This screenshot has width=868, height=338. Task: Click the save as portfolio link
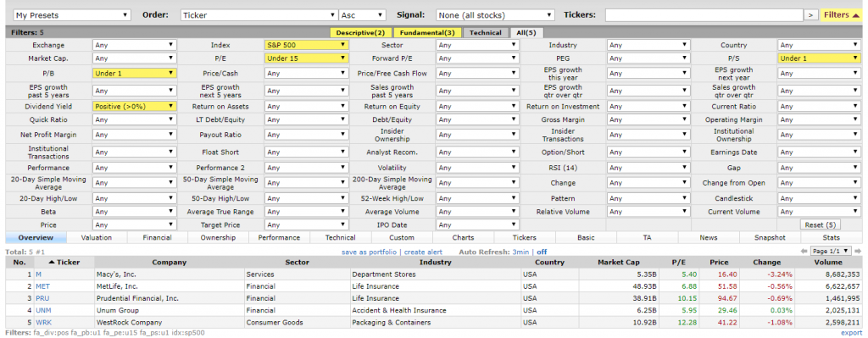point(370,252)
